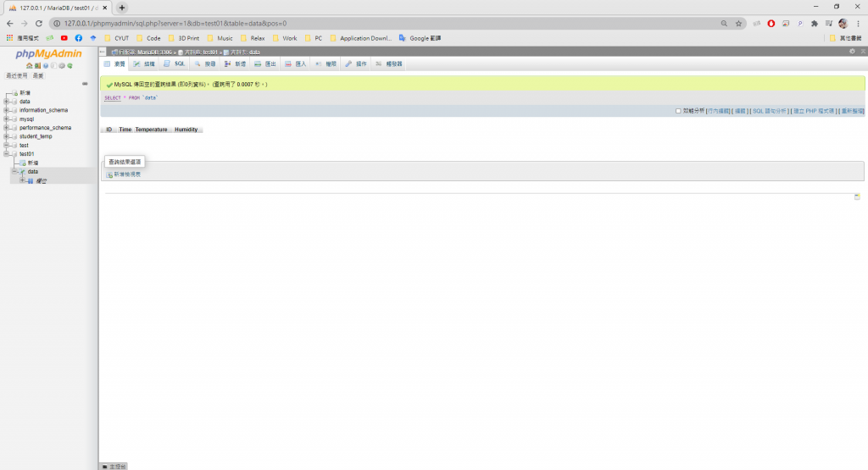Open the 3D Print bookmarks folder

pos(184,38)
